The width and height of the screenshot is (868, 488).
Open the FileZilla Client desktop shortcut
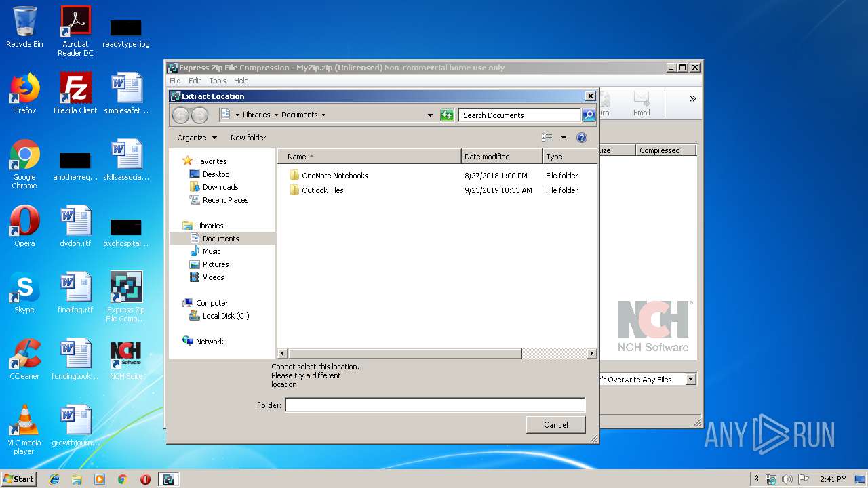[x=75, y=94]
